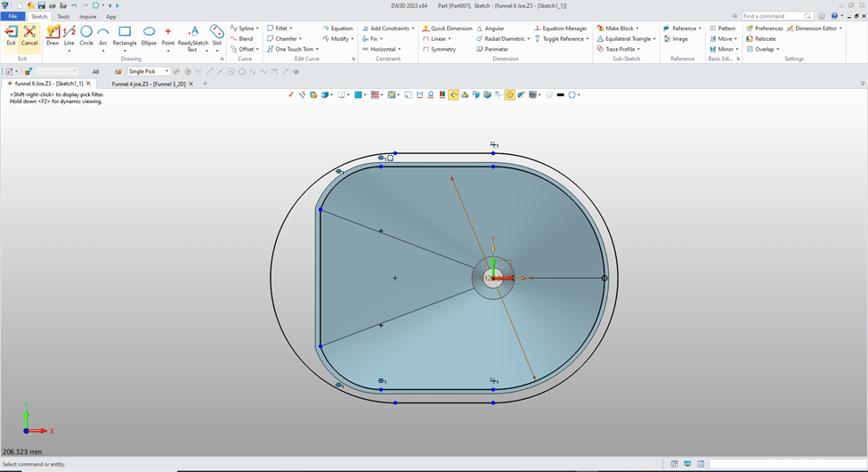Click Cancel to discard the sketch
The height and width of the screenshot is (472, 868).
[29, 36]
